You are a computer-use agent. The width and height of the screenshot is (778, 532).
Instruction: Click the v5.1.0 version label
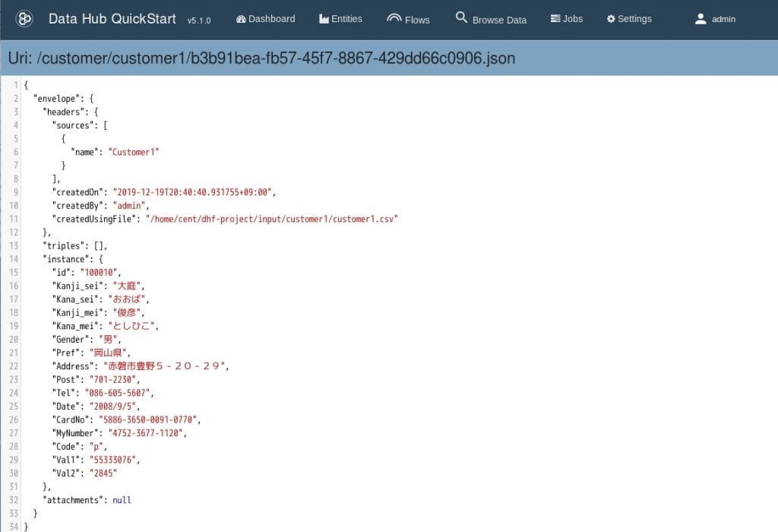pos(199,21)
